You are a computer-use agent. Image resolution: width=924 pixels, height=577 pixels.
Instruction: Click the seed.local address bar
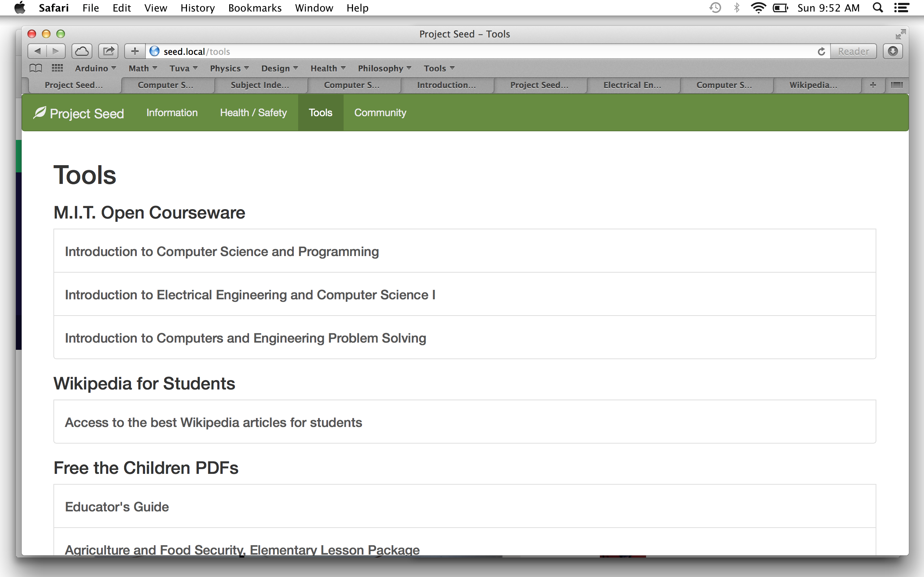pyautogui.click(x=458, y=52)
